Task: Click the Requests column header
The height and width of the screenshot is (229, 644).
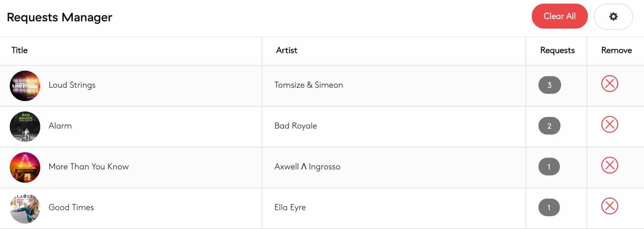Action: [557, 50]
